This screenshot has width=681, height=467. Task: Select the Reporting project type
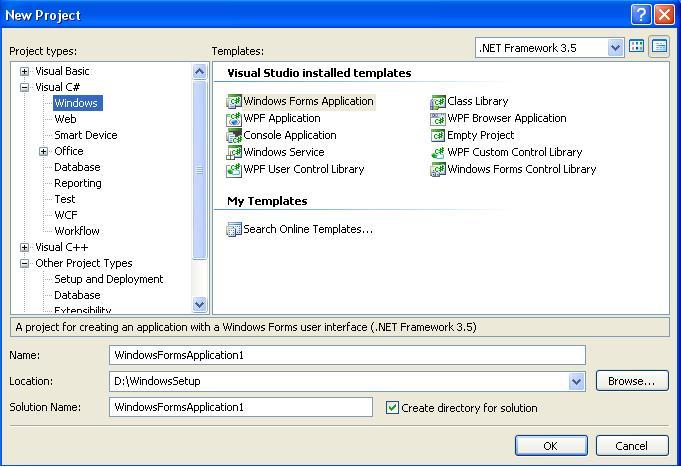(x=78, y=183)
